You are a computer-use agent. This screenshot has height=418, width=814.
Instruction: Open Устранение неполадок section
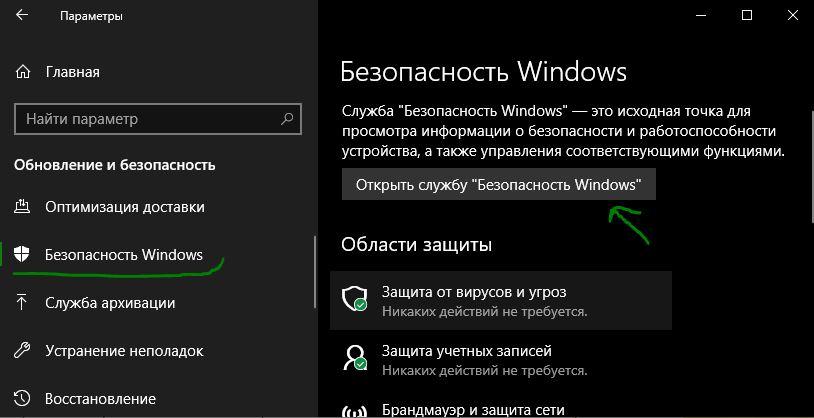click(124, 351)
